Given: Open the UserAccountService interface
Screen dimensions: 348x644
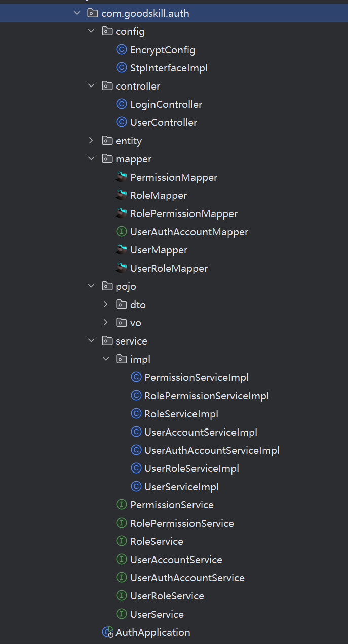Looking at the screenshot, I should click(x=176, y=560).
